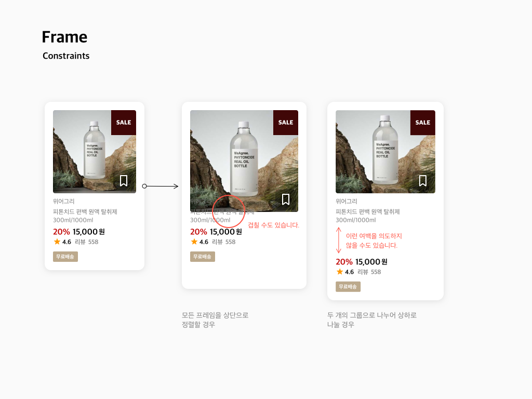Click bookmark icon on first product card
Viewport: 532px width, 399px height.
tap(124, 180)
